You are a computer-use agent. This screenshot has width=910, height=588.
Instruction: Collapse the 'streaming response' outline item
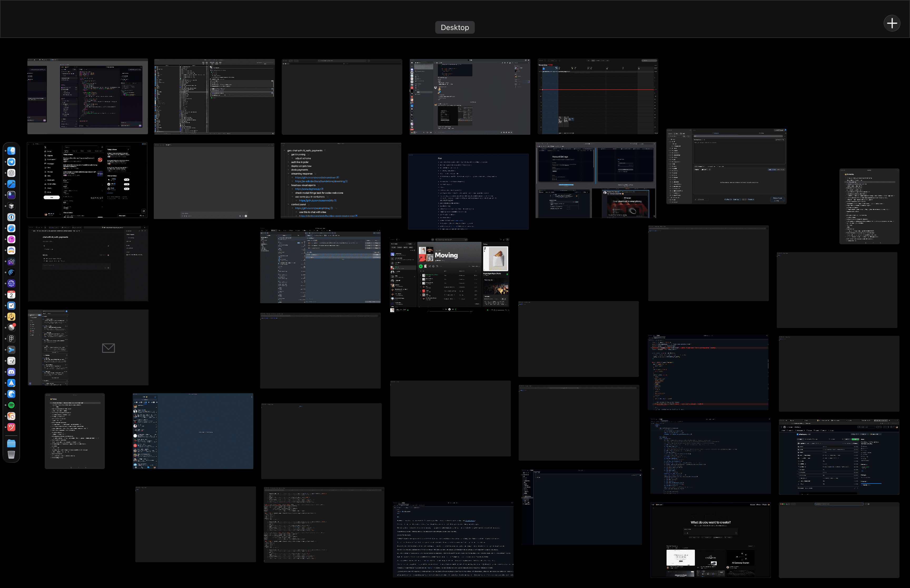click(288, 174)
